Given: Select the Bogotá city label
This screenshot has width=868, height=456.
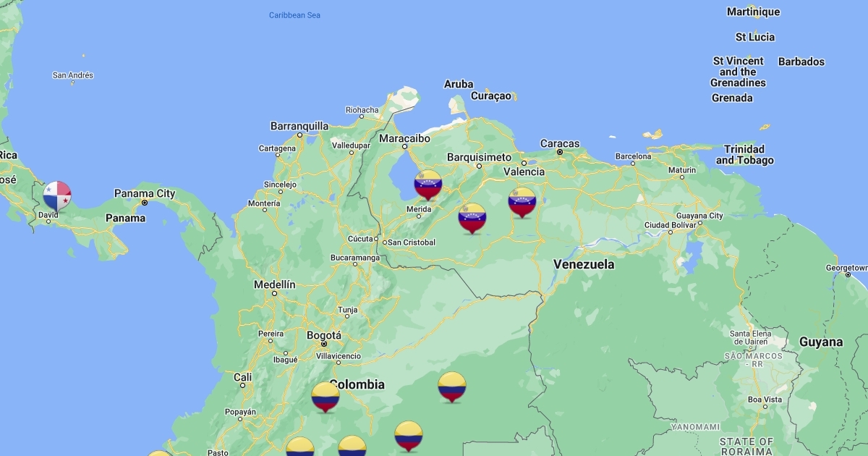Looking at the screenshot, I should click(323, 335).
